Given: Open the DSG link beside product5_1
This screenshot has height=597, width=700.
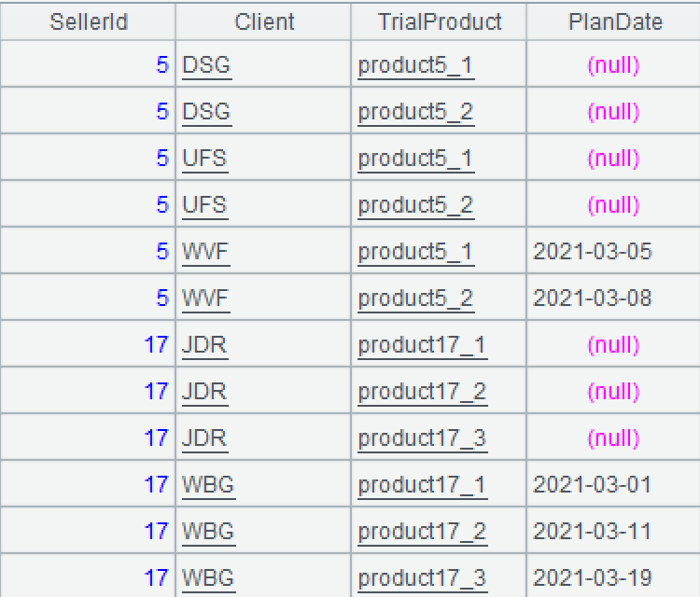Looking at the screenshot, I should point(206,65).
